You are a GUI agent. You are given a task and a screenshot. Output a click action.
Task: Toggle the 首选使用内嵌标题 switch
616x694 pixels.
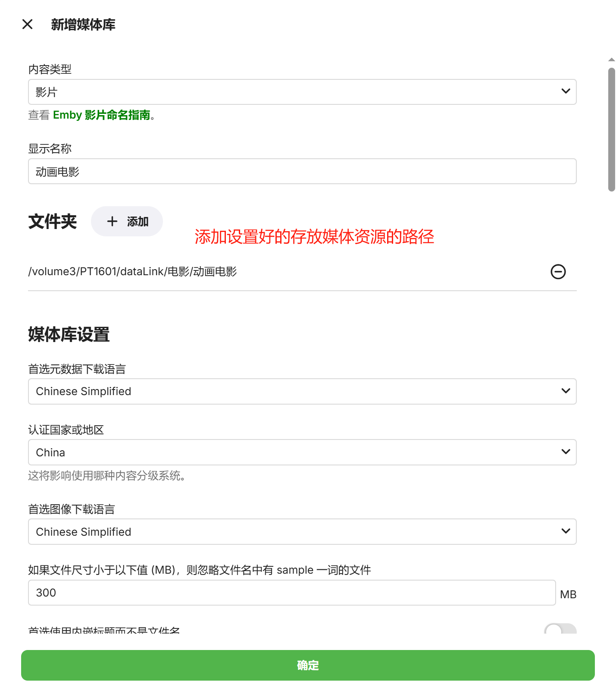pyautogui.click(x=560, y=629)
